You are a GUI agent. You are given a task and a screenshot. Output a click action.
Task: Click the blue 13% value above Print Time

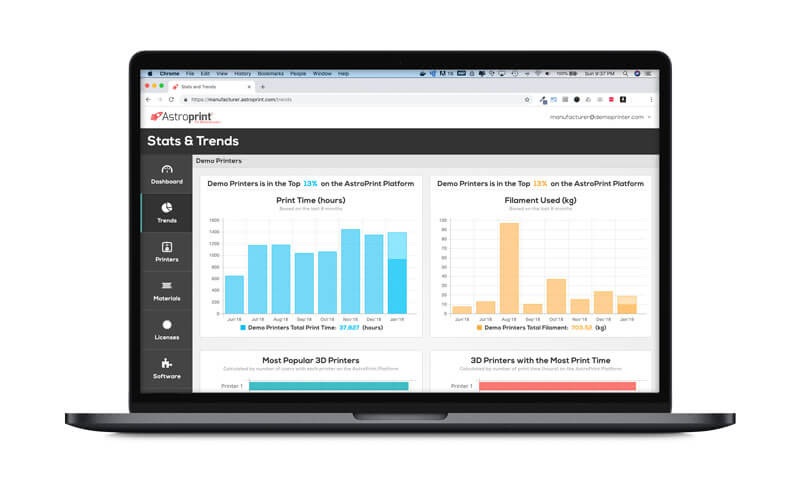click(310, 184)
